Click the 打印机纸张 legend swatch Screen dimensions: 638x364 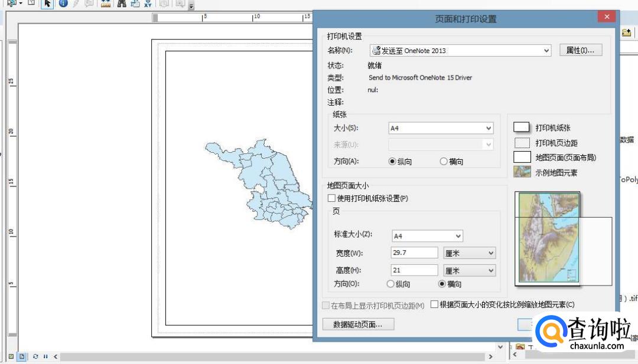click(521, 127)
